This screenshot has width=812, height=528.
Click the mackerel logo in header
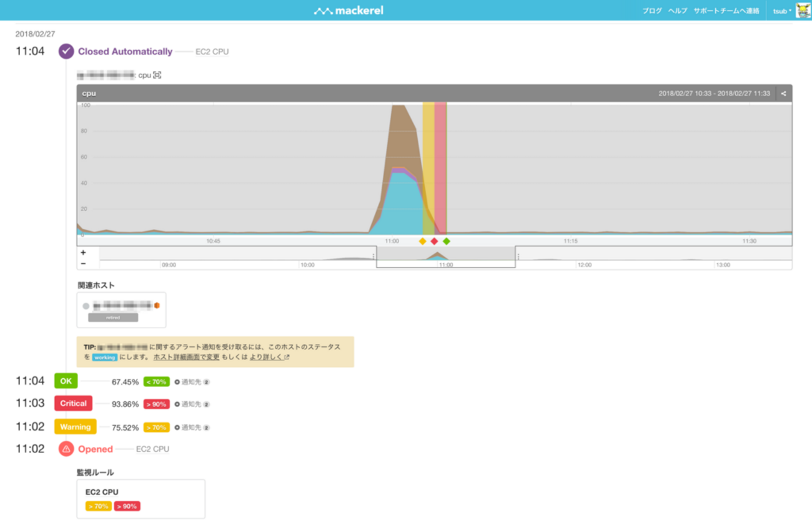point(349,11)
